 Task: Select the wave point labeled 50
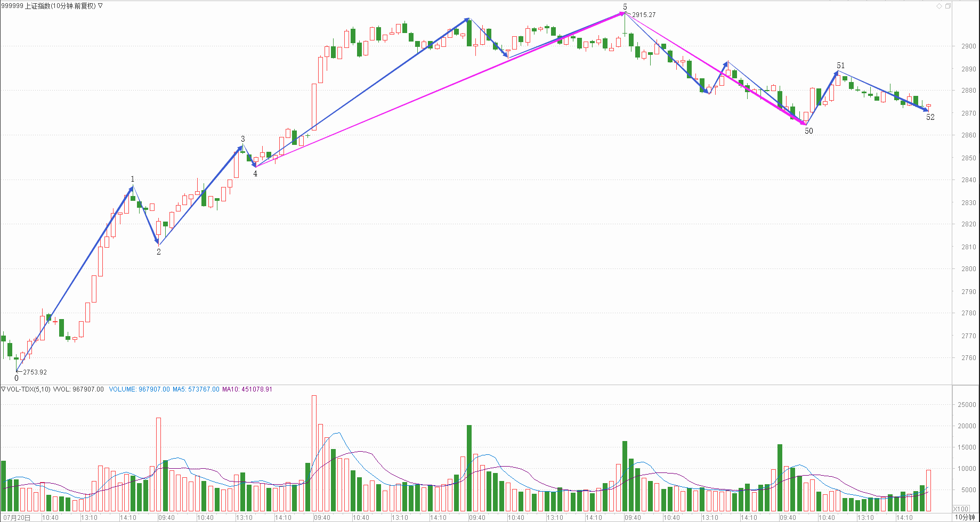pos(808,131)
